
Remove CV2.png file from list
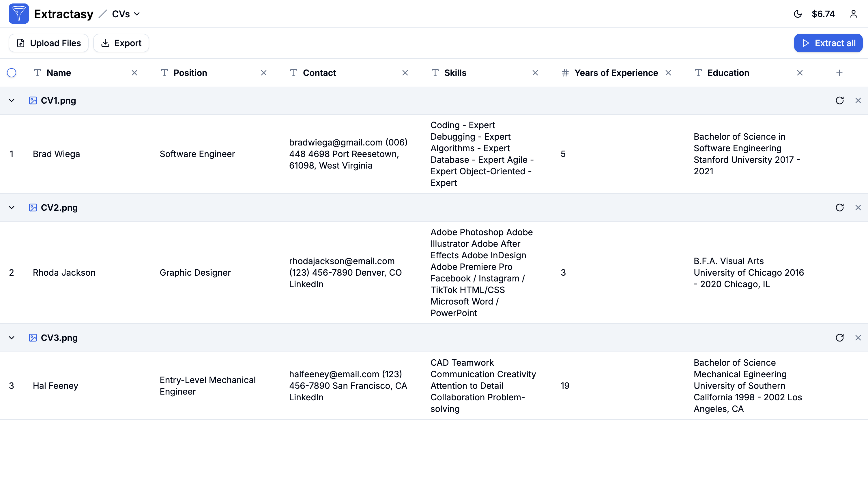[858, 208]
